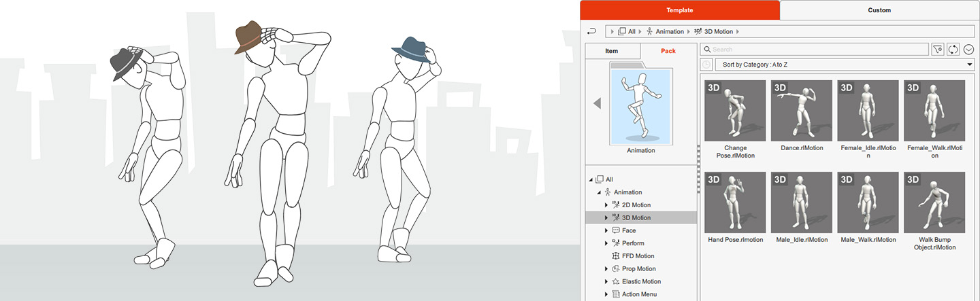
Task: Select FFD Motion in the tree
Action: pos(638,256)
